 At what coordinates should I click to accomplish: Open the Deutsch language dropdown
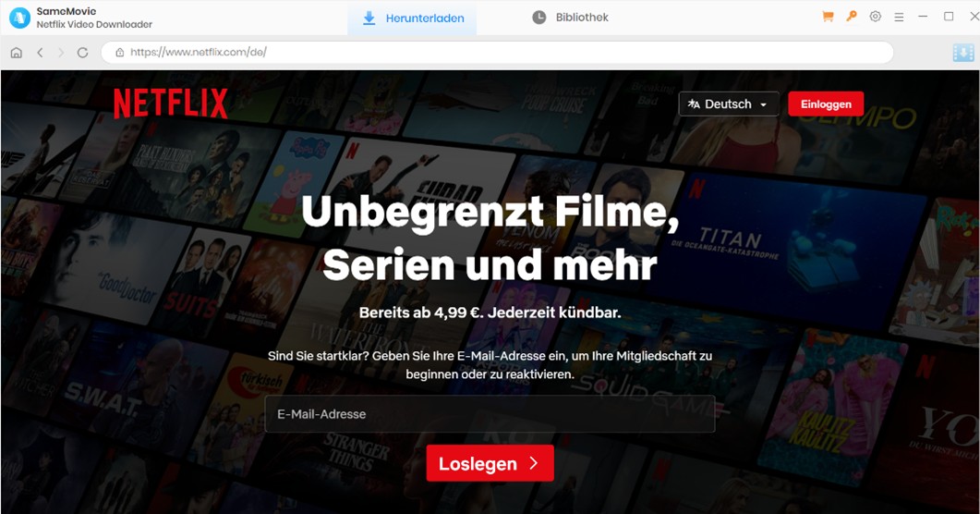[x=729, y=104]
